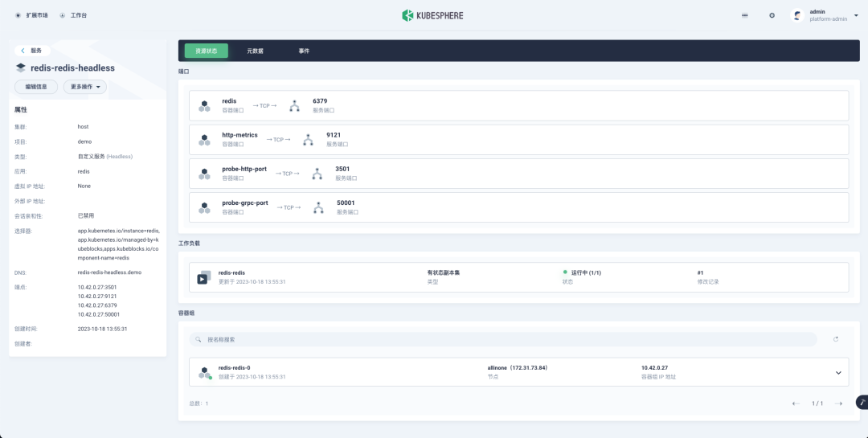Go to the next page arrow

click(838, 403)
